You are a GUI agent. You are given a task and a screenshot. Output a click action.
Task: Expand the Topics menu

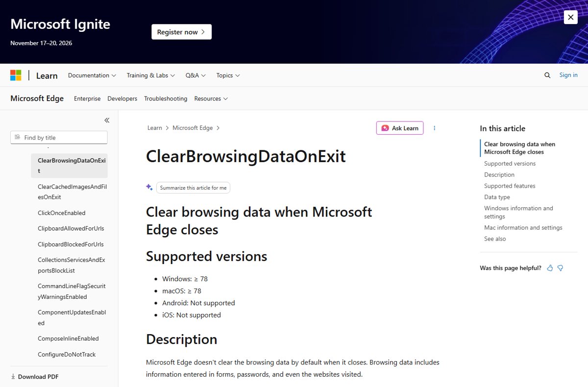(228, 75)
